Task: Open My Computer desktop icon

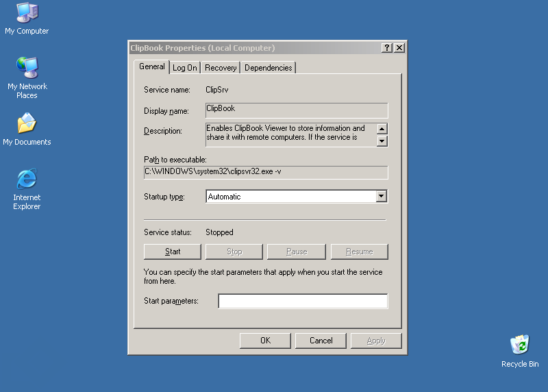Action: click(27, 19)
